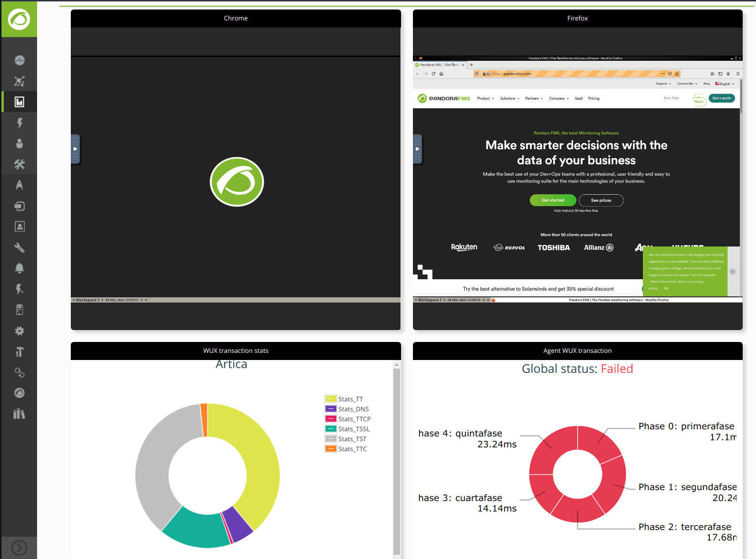756x559 pixels.
Task: Click the Pandora FMS logo in Chrome widget
Action: (x=237, y=182)
